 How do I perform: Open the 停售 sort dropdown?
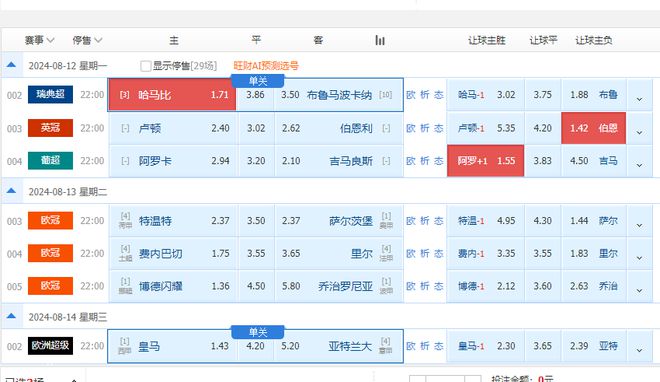(x=87, y=40)
